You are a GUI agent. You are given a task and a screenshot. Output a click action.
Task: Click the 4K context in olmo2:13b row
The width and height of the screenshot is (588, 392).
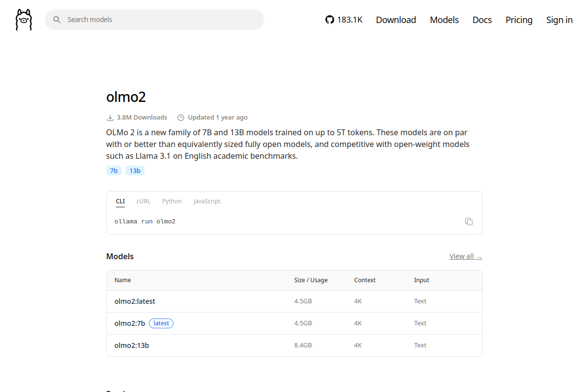358,345
